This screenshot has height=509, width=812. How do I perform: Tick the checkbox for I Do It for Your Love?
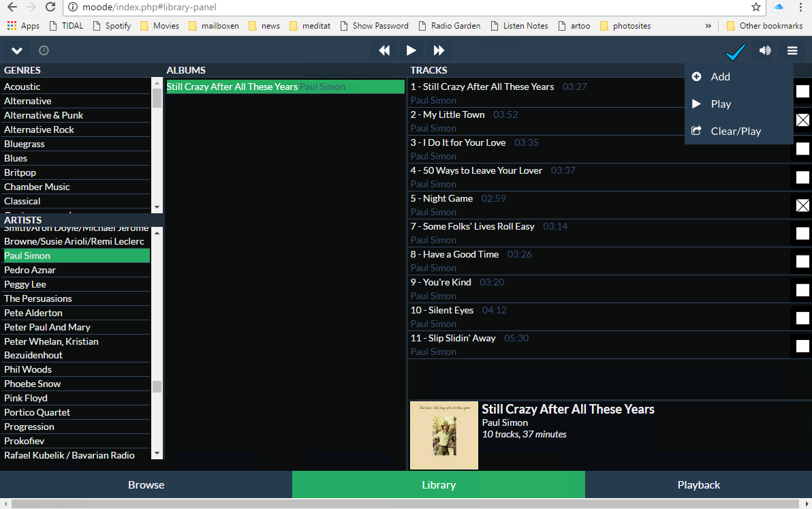pyautogui.click(x=802, y=149)
